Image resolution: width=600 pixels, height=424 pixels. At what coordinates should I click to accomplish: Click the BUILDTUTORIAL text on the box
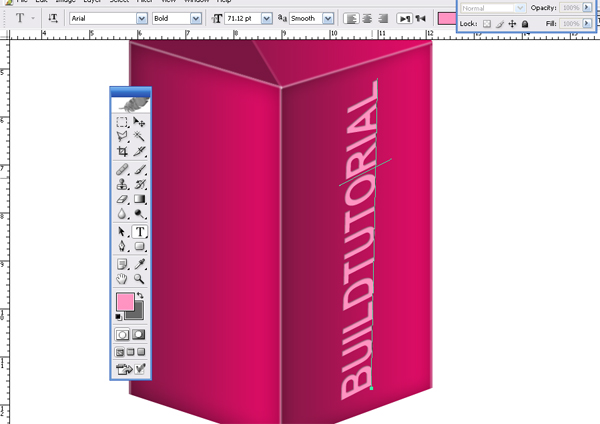(x=359, y=240)
